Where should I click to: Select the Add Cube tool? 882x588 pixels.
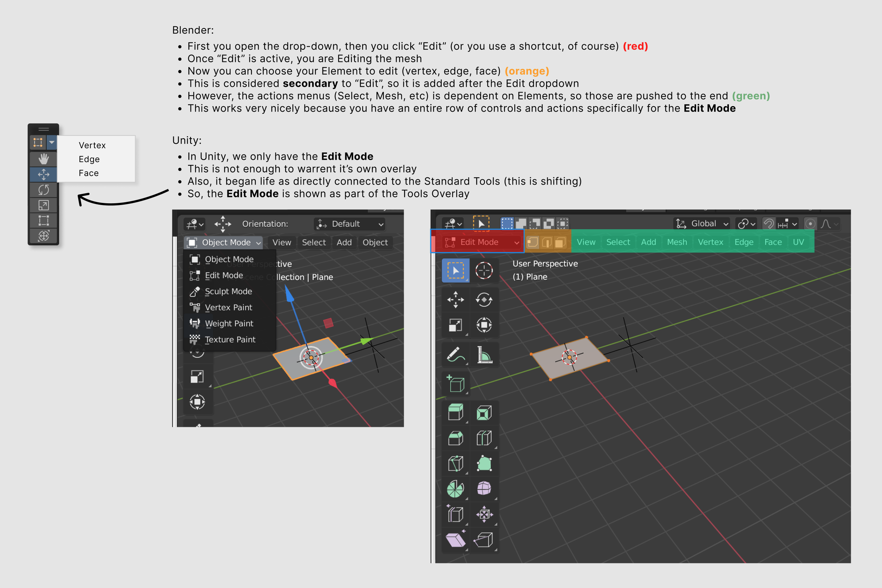(x=456, y=384)
